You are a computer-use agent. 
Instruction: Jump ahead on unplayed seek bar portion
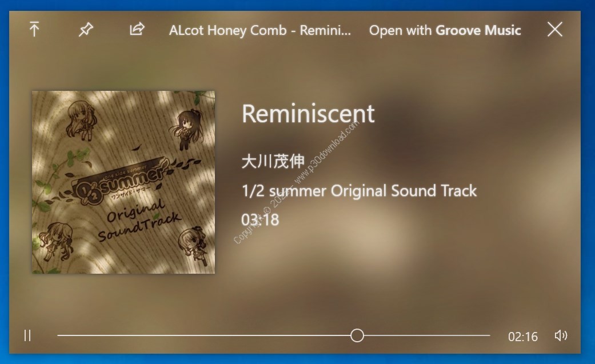(427, 335)
